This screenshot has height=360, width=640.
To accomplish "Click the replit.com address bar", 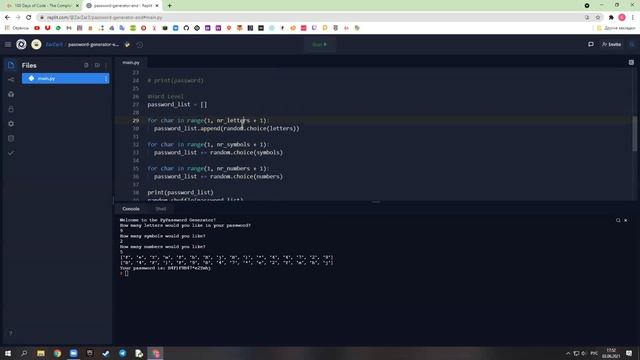I will [310, 18].
